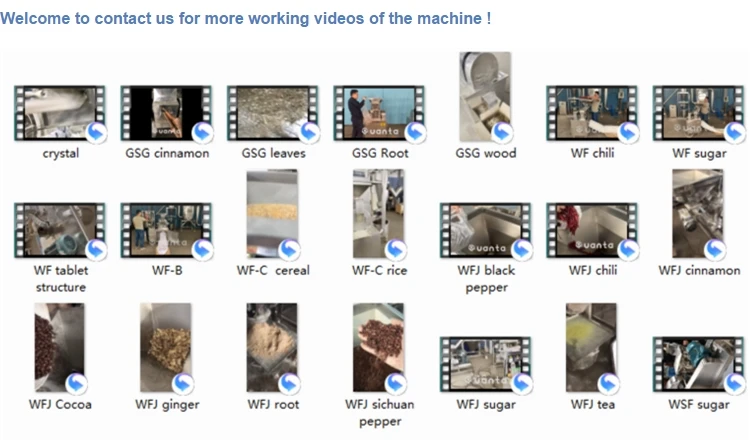Viewport: 750px width, 440px height.
Task: Open the WF-B video thumbnail
Action: (x=166, y=230)
